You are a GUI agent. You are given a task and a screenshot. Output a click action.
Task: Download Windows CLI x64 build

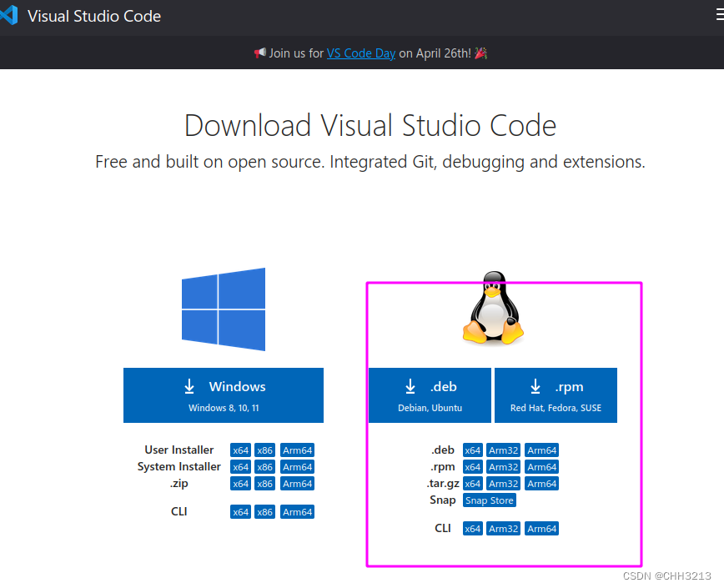[240, 512]
